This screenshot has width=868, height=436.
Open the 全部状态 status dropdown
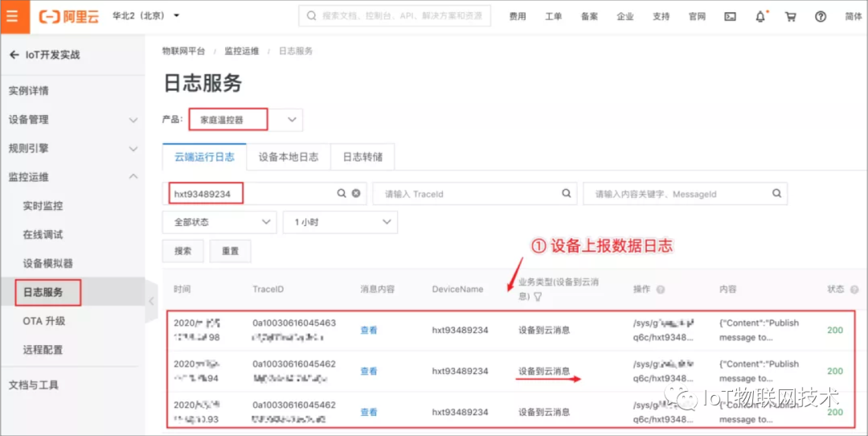(x=219, y=222)
